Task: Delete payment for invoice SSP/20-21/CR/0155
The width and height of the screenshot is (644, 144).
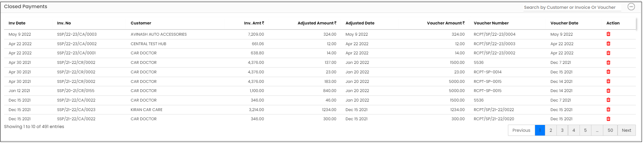Action: (x=608, y=91)
